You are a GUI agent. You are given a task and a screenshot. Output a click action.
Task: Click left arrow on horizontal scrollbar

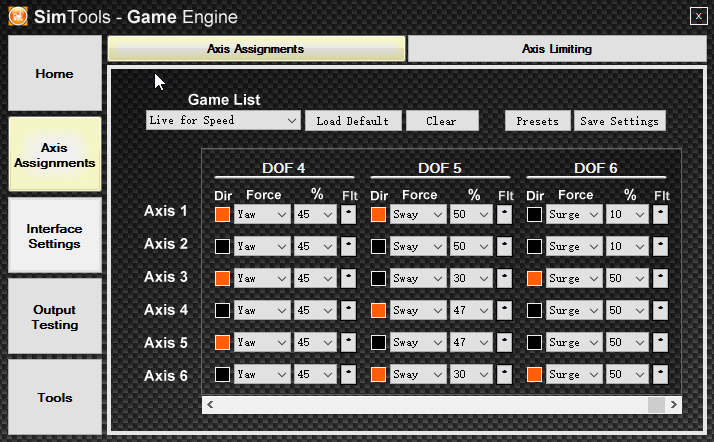point(210,405)
